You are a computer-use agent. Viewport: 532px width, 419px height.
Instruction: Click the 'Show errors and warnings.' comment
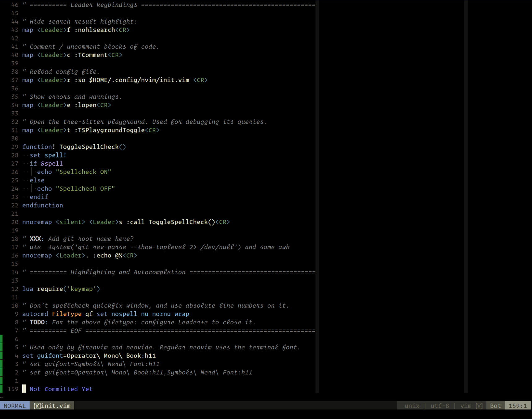click(72, 97)
